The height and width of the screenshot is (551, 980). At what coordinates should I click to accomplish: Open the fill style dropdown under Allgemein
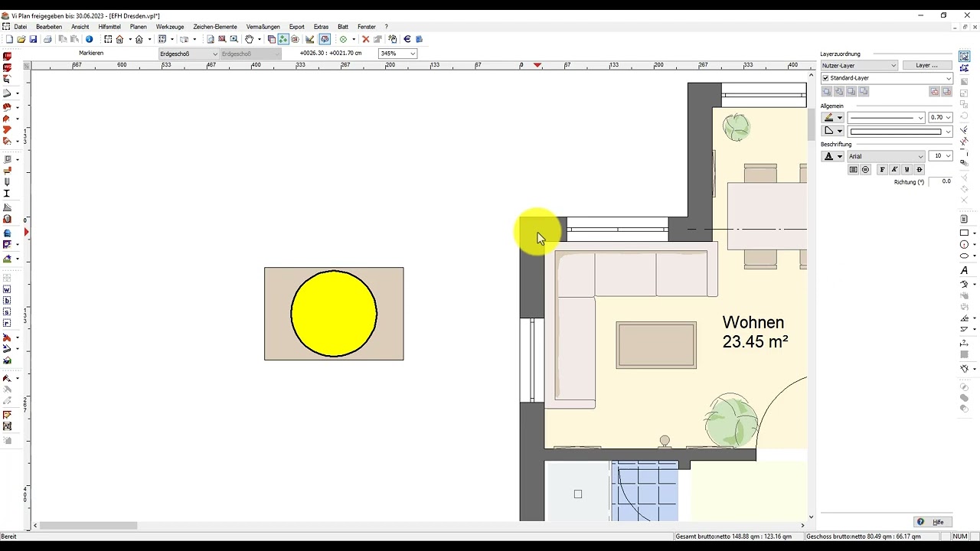(x=900, y=132)
